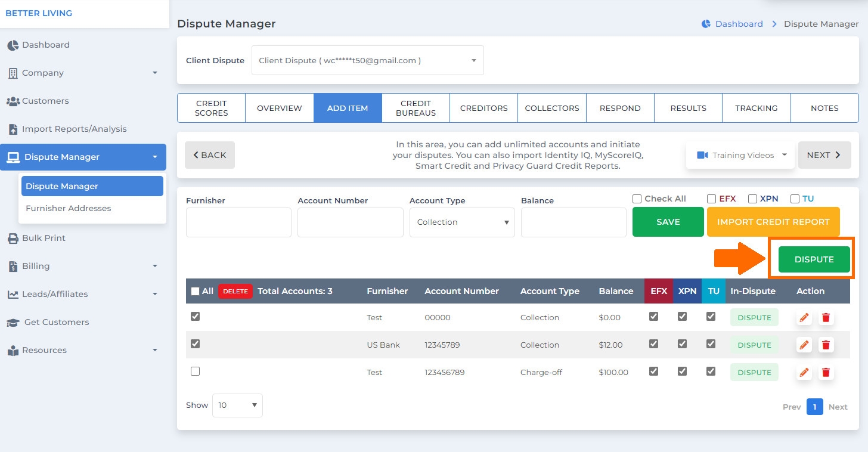Expand the Billing sidebar menu
The height and width of the screenshot is (452, 868).
coord(155,267)
